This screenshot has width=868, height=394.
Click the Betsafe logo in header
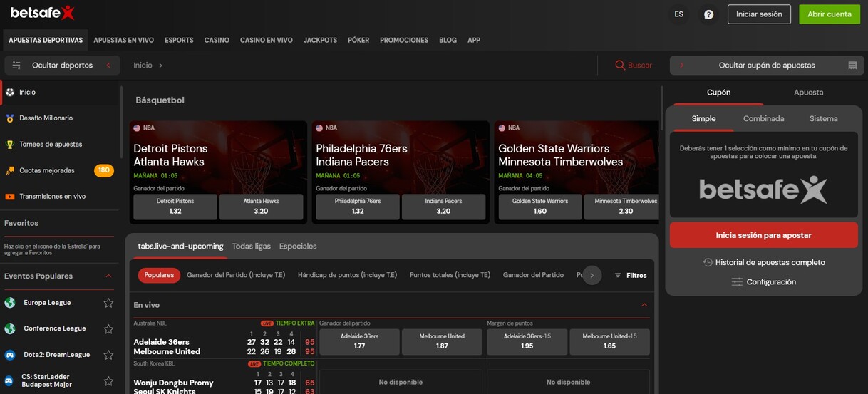(42, 13)
